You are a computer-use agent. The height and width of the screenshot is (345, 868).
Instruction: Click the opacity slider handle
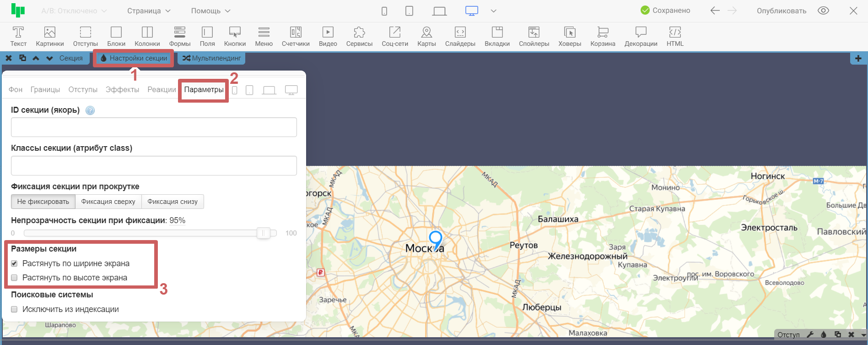(x=263, y=233)
